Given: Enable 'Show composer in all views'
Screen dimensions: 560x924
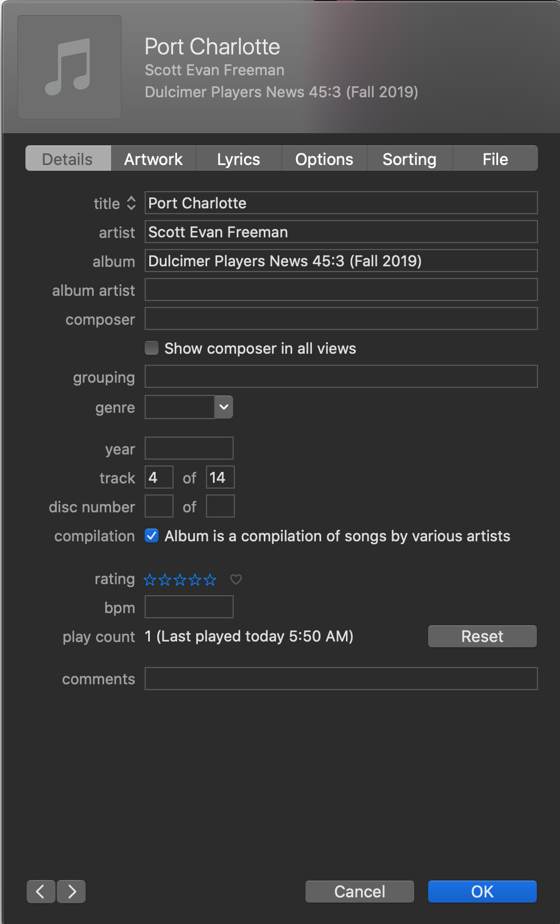Looking at the screenshot, I should (x=151, y=348).
